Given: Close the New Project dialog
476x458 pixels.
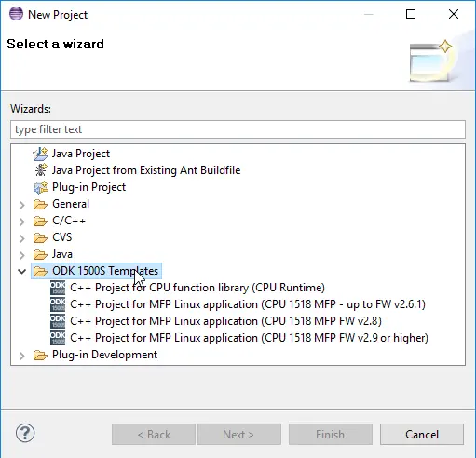Looking at the screenshot, I should 454,14.
